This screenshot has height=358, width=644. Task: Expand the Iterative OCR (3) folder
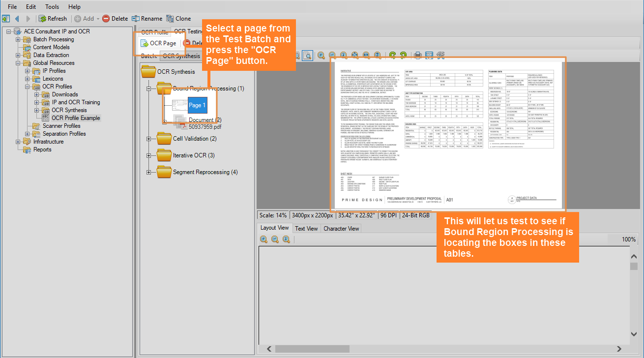click(149, 155)
